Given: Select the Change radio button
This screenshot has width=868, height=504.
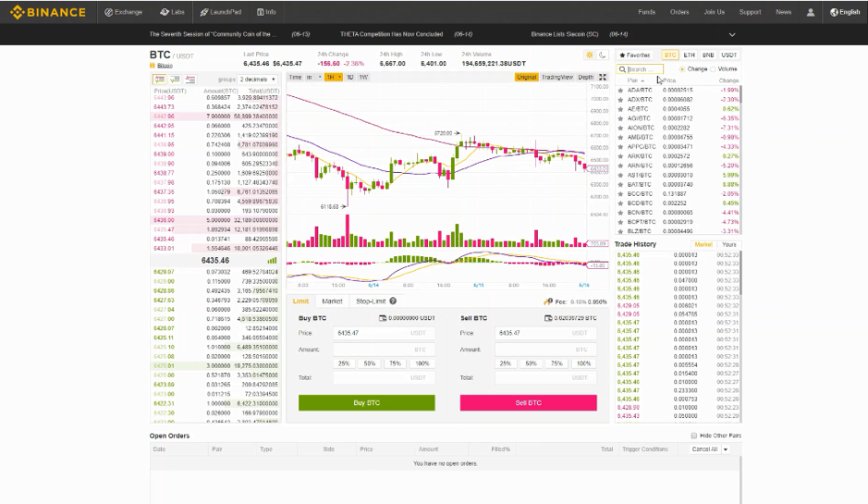Looking at the screenshot, I should [x=682, y=69].
